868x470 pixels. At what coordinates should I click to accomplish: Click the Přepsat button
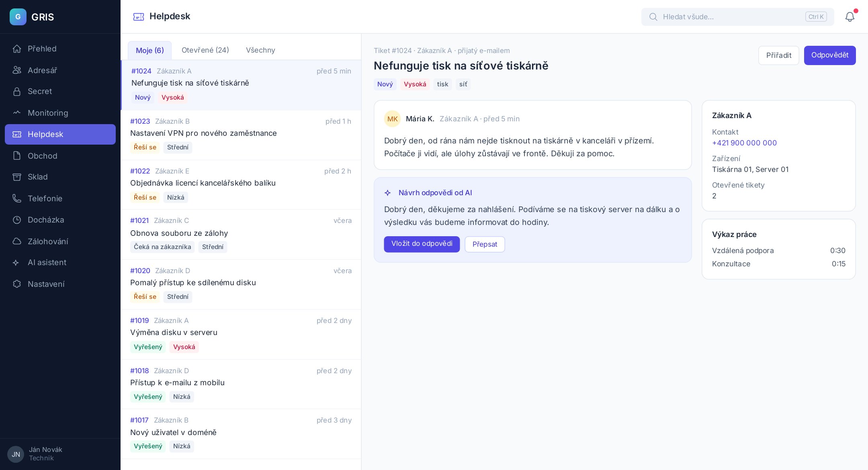coord(485,244)
